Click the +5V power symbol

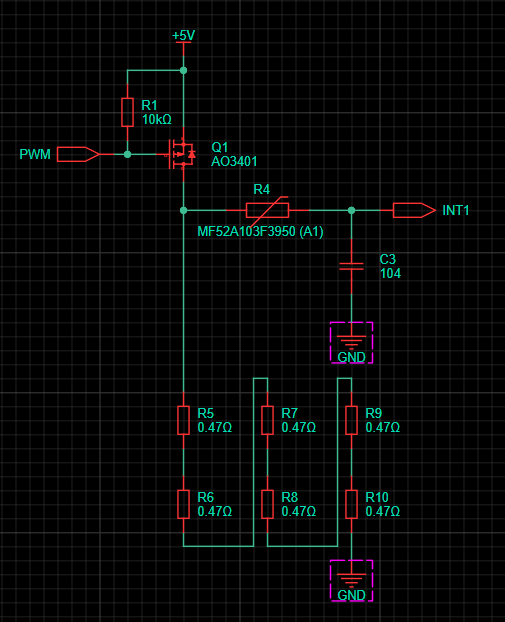(184, 36)
